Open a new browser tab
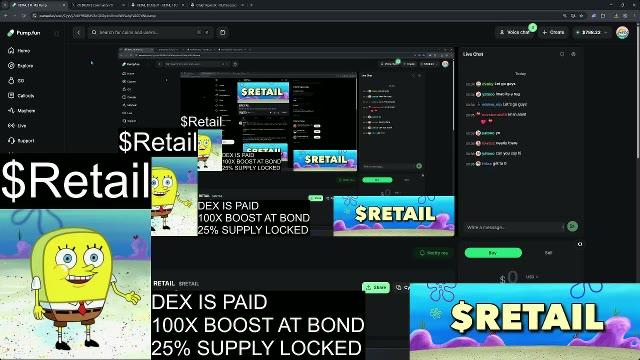 point(251,5)
